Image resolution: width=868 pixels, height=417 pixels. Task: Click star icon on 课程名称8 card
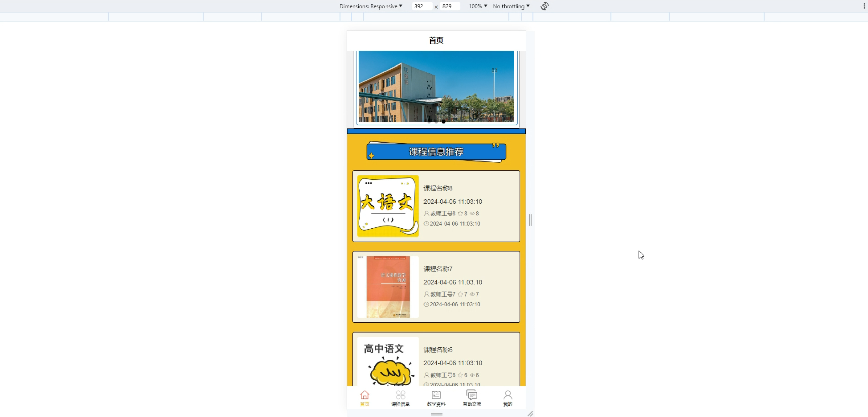[460, 213]
